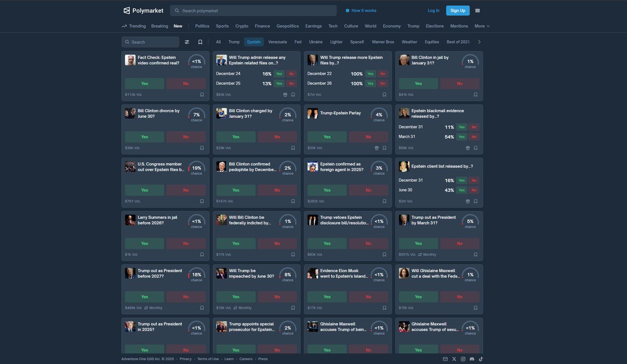
Task: Open the Privacy footer link
Action: pos(185,359)
